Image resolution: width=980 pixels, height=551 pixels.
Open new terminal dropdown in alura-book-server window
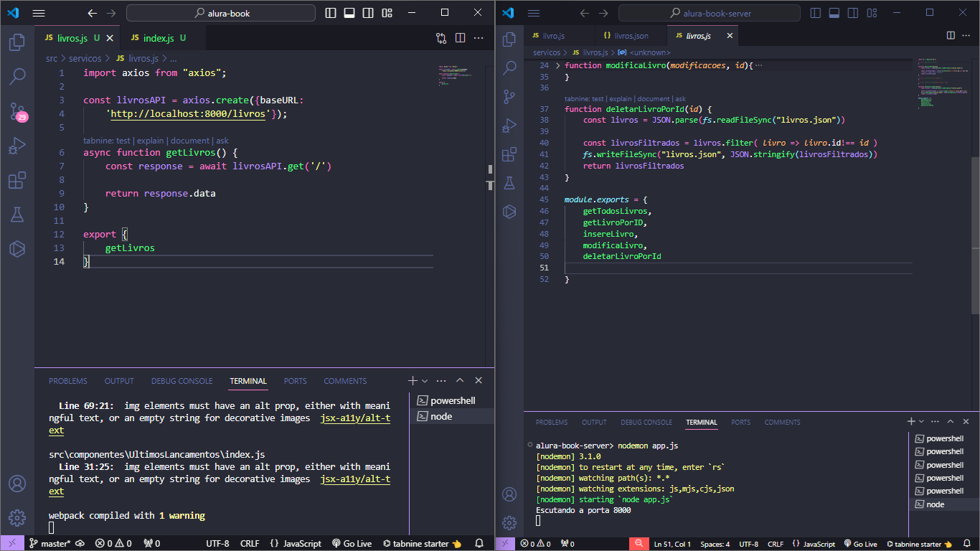coord(920,422)
